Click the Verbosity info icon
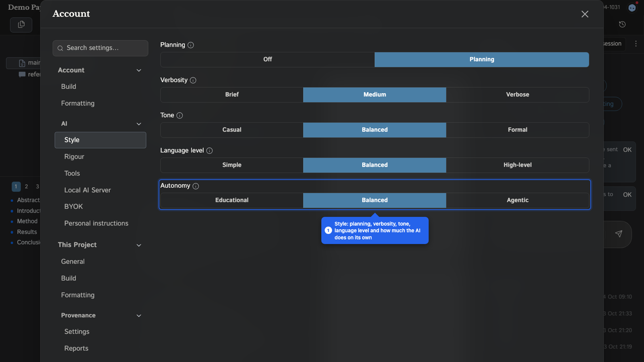This screenshot has width=644, height=362. point(193,80)
